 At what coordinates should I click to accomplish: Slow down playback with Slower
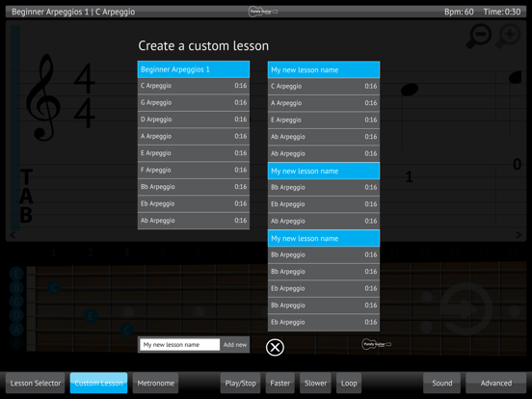click(x=315, y=383)
